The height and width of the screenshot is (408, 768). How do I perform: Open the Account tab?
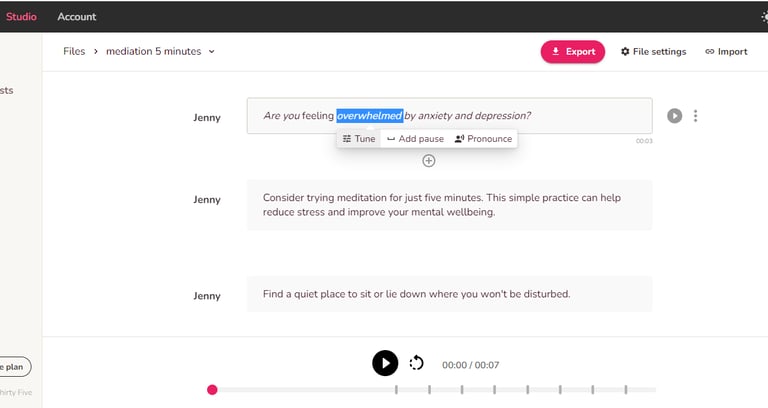[77, 17]
